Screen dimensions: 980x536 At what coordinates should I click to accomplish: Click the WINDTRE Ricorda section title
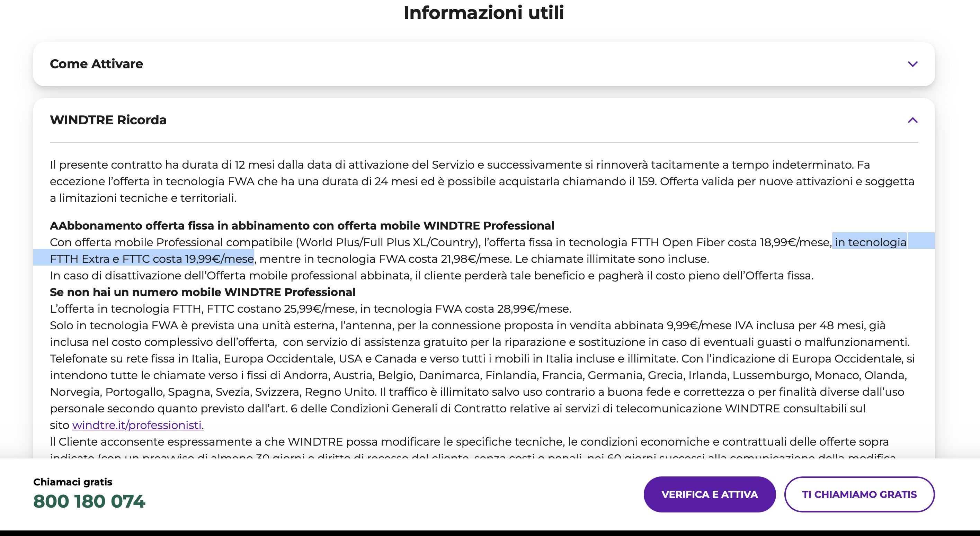click(108, 120)
